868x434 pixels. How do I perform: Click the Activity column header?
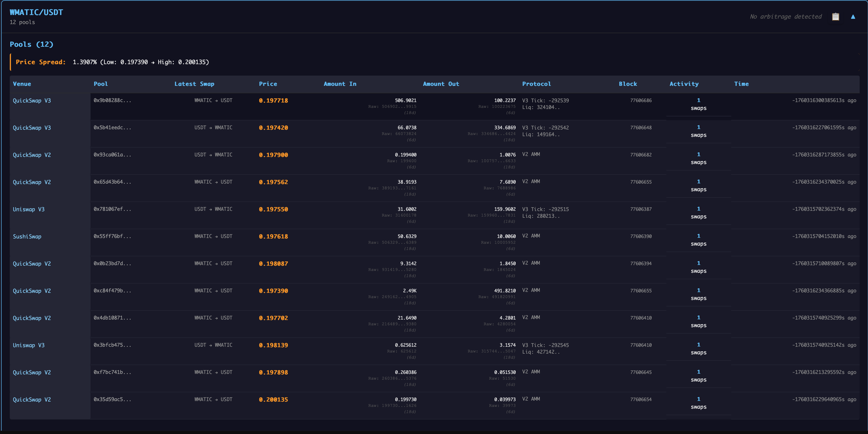[684, 84]
